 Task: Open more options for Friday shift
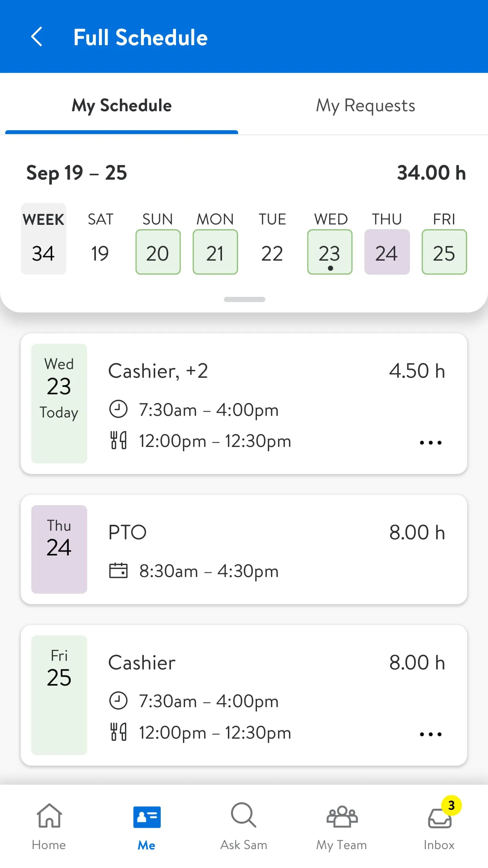(x=431, y=734)
